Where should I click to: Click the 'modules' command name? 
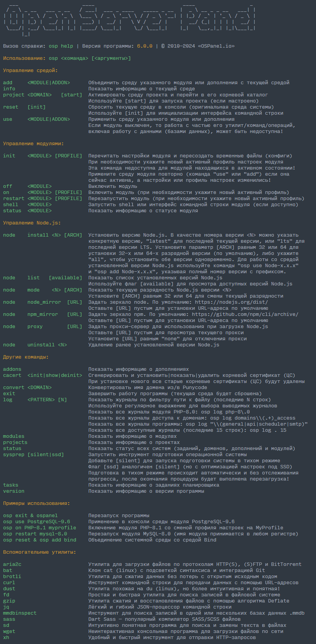point(14,436)
